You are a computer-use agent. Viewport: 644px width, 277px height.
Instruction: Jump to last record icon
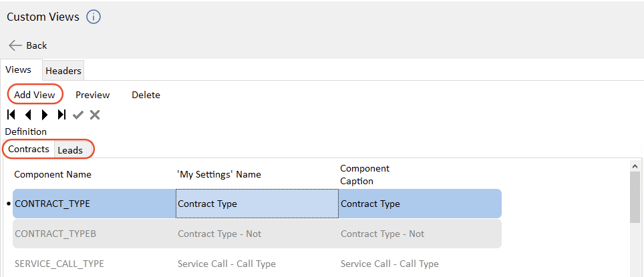[x=61, y=115]
